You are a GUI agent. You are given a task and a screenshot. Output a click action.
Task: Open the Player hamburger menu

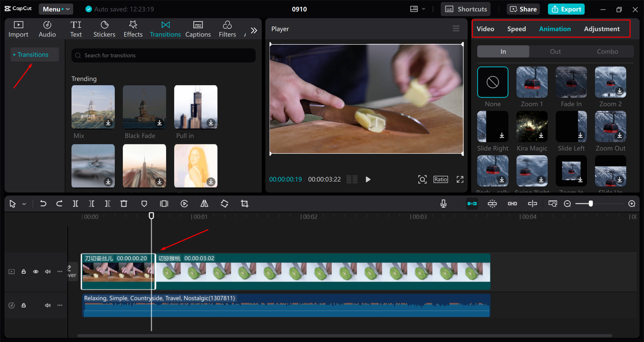pos(456,29)
